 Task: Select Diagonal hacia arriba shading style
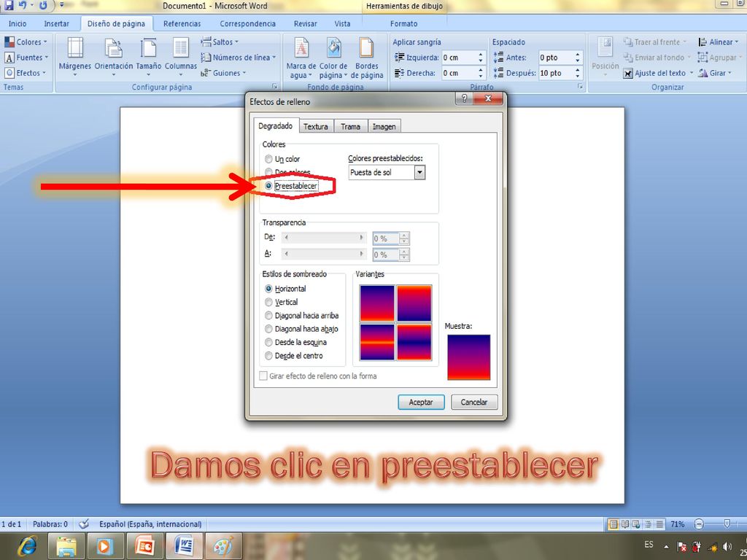click(x=268, y=315)
